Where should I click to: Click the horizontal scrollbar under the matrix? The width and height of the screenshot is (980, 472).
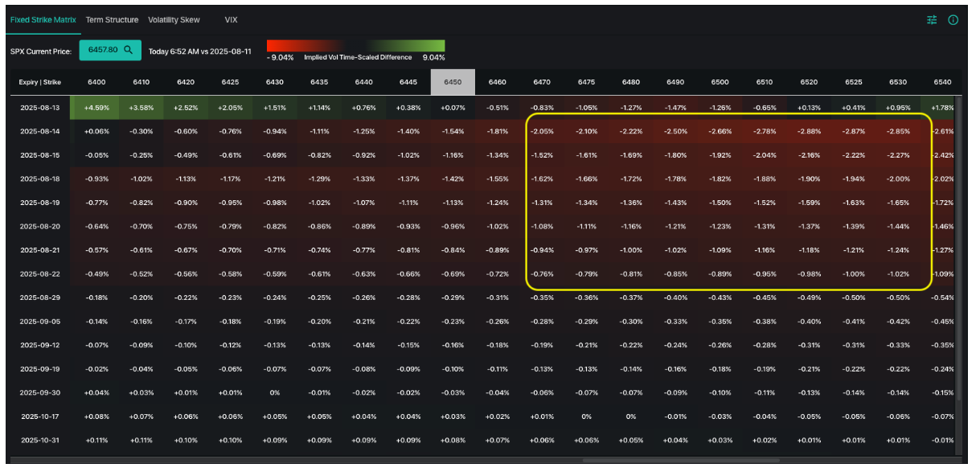click(x=680, y=461)
